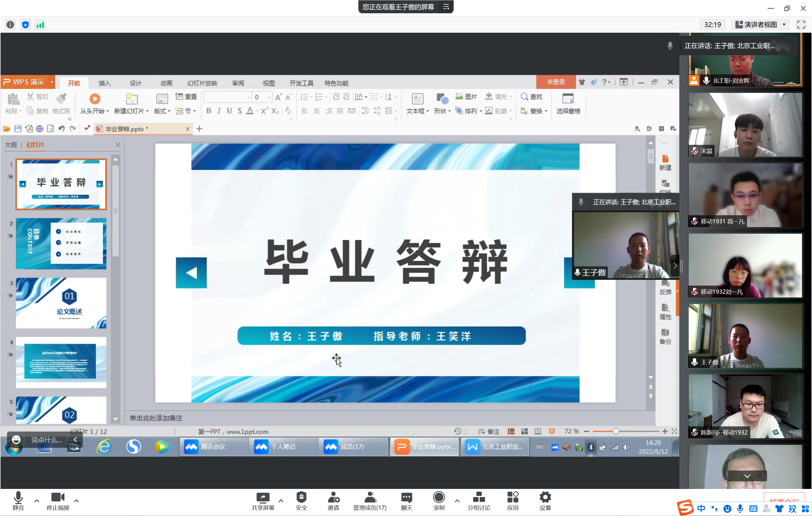Viewport: 812px width, 516px height.
Task: Toggle italic I formatting
Action: [219, 111]
